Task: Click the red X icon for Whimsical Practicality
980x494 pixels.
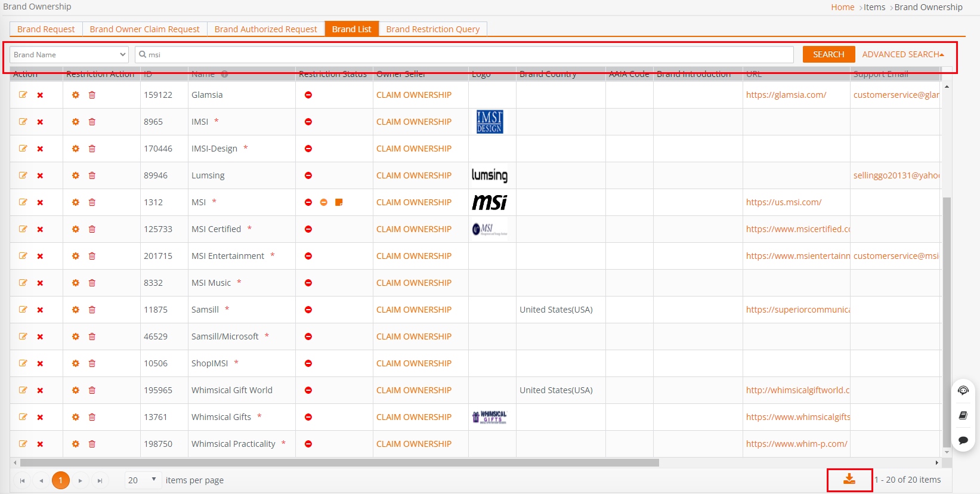Action: [40, 444]
